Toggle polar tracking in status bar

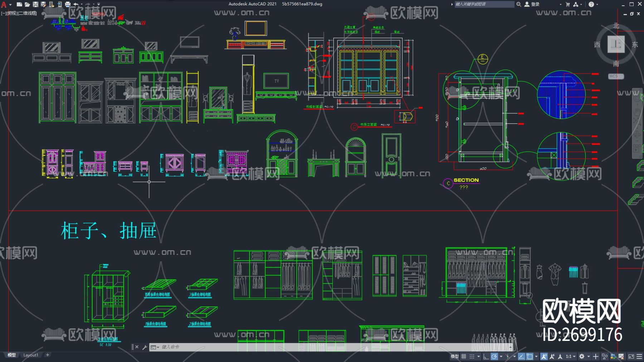[x=494, y=356]
